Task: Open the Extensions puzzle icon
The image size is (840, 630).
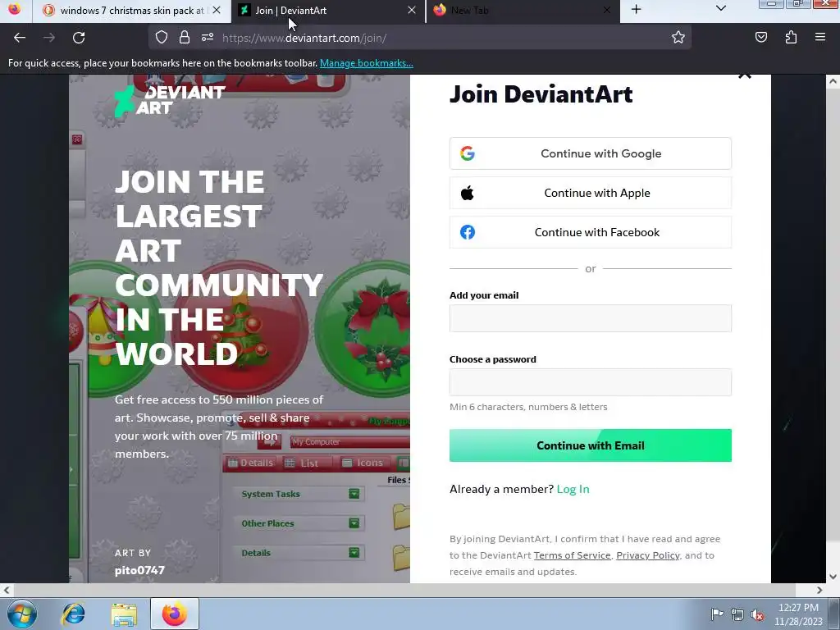Action: click(791, 38)
